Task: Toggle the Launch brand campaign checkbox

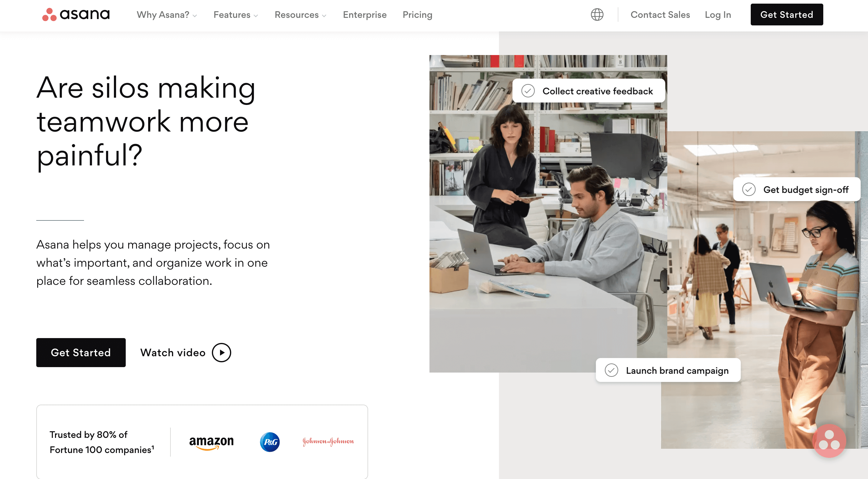Action: [x=611, y=370]
